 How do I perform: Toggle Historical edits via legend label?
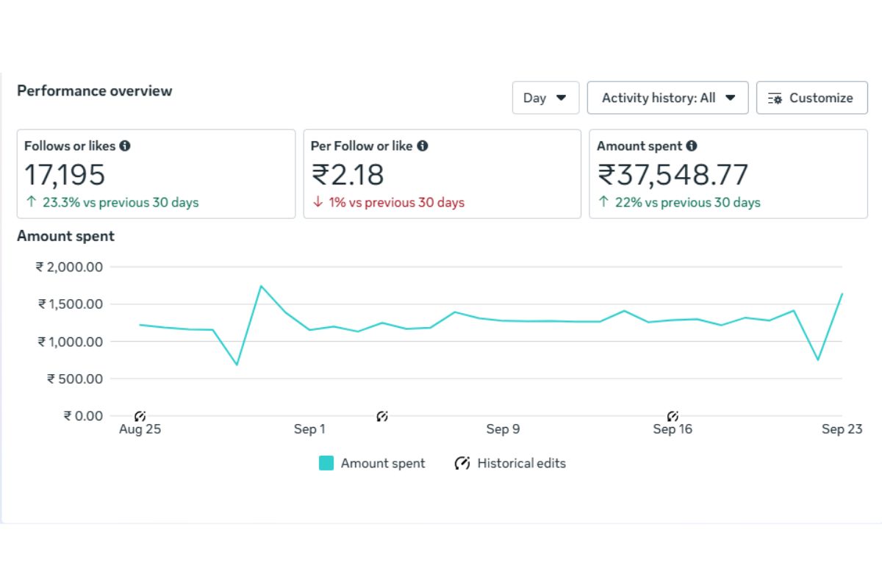pyautogui.click(x=521, y=463)
